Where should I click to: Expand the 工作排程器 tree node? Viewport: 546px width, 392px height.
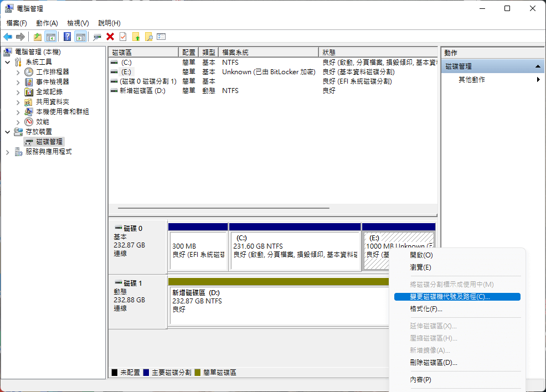(x=18, y=72)
